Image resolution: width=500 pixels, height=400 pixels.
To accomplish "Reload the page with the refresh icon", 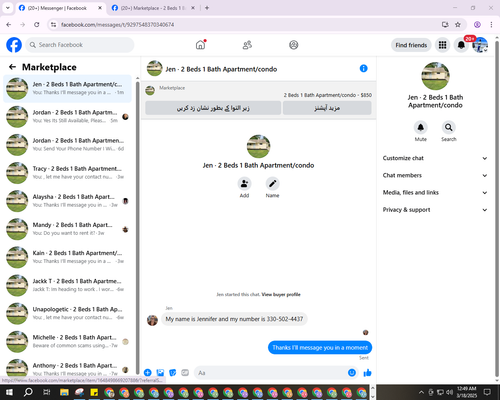I will (x=37, y=25).
